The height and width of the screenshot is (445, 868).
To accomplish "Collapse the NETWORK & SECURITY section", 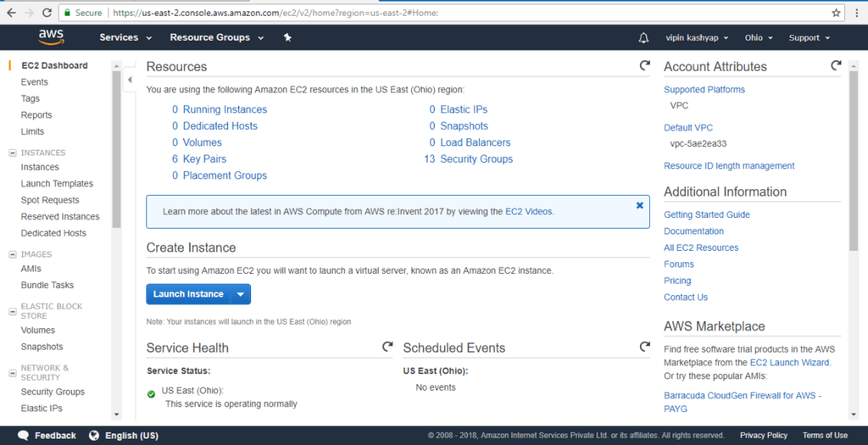I will click(12, 373).
